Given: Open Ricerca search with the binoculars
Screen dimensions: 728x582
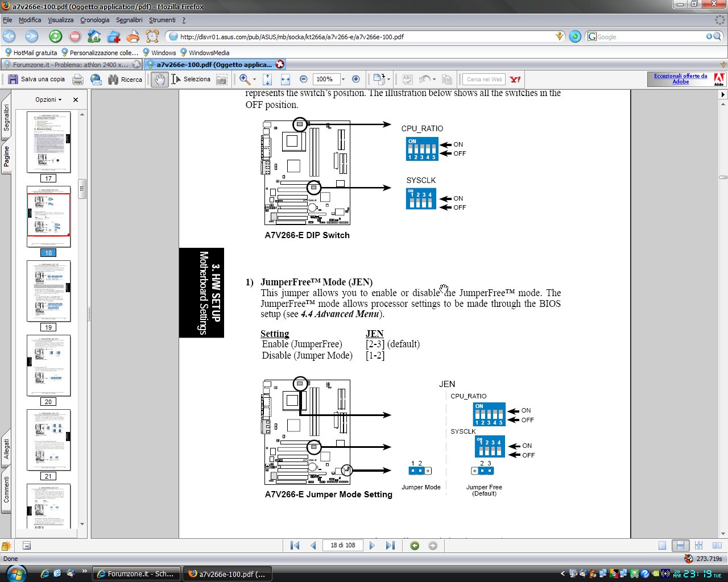Looking at the screenshot, I should pos(125,80).
